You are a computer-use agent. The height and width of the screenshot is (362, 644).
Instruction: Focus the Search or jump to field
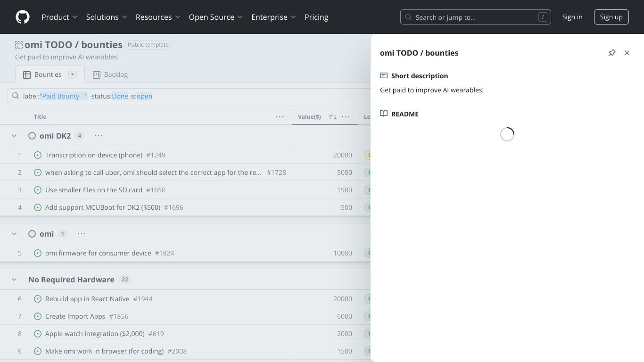(x=476, y=17)
